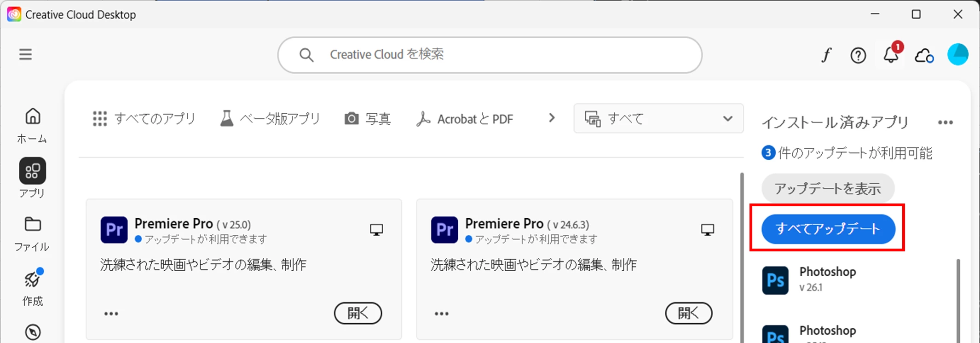Select アプリ in the sidebar
The height and width of the screenshot is (343, 980).
(32, 179)
